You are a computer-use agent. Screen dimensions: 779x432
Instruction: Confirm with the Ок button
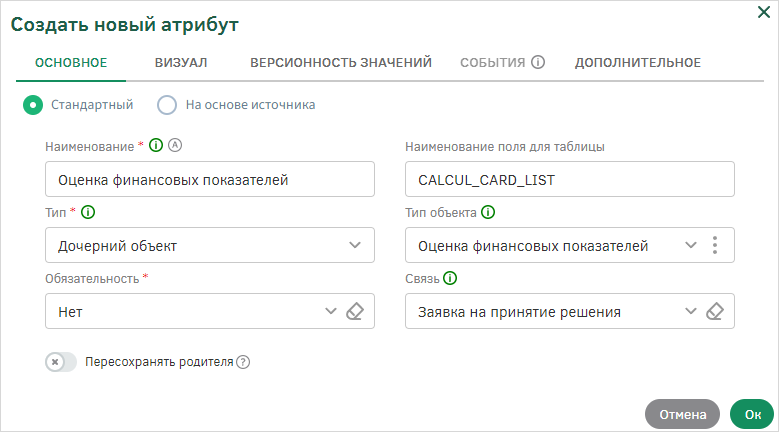click(752, 414)
